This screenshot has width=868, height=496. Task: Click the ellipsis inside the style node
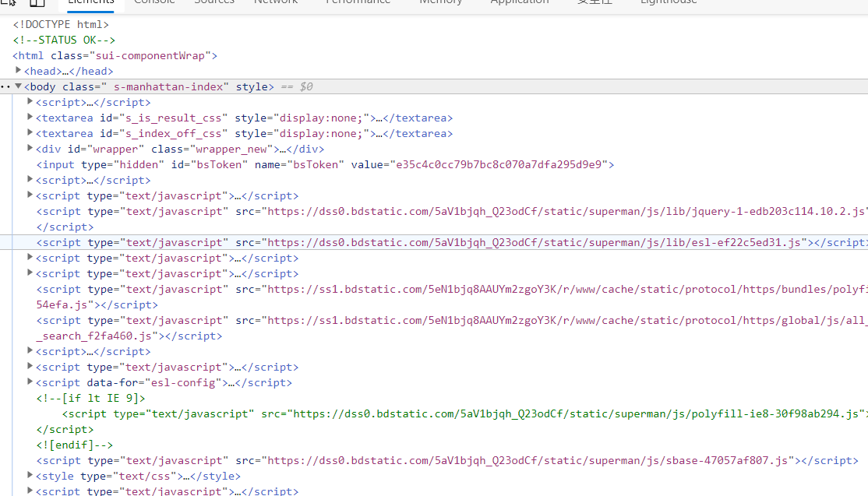pyautogui.click(x=186, y=476)
